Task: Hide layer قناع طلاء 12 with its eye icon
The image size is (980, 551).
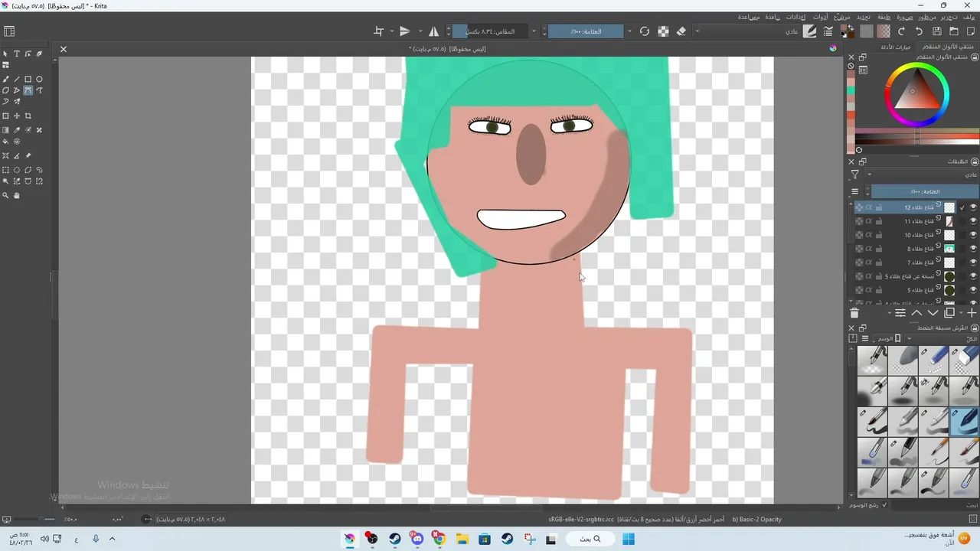Action: coord(973,207)
